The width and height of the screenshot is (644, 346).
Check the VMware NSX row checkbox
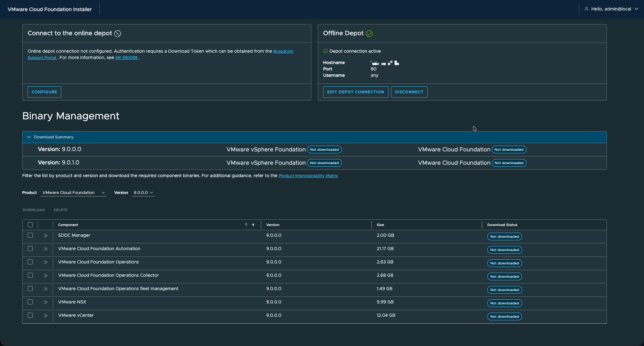30,302
